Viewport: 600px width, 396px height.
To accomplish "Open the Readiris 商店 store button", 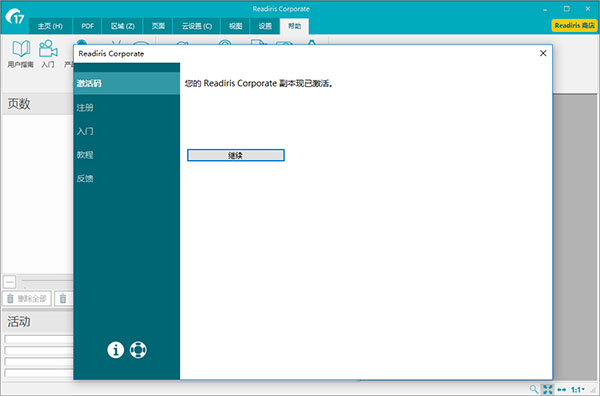I will (574, 26).
